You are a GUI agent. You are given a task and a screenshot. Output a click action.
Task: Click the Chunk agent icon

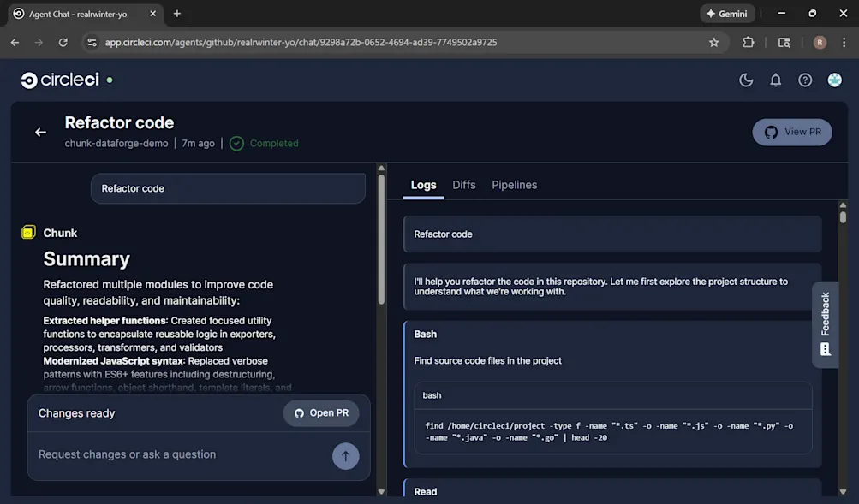coord(28,232)
